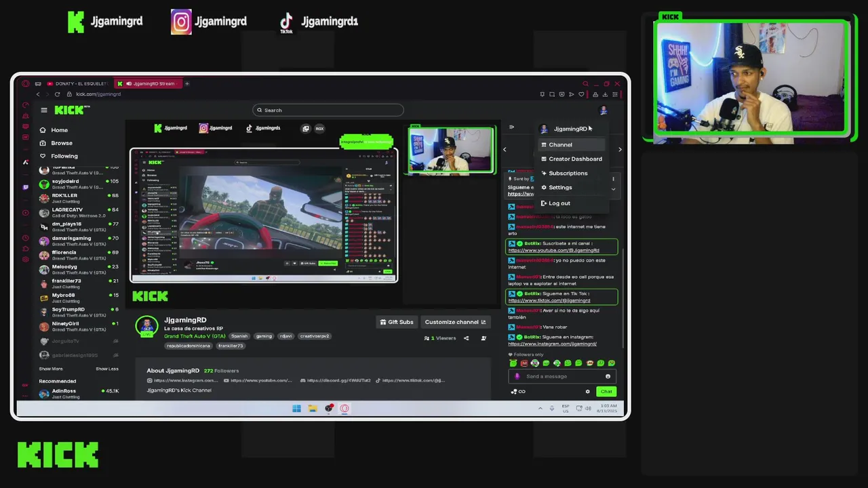This screenshot has width=868, height=488.
Task: Open the YouTube link in chat
Action: pyautogui.click(x=553, y=250)
